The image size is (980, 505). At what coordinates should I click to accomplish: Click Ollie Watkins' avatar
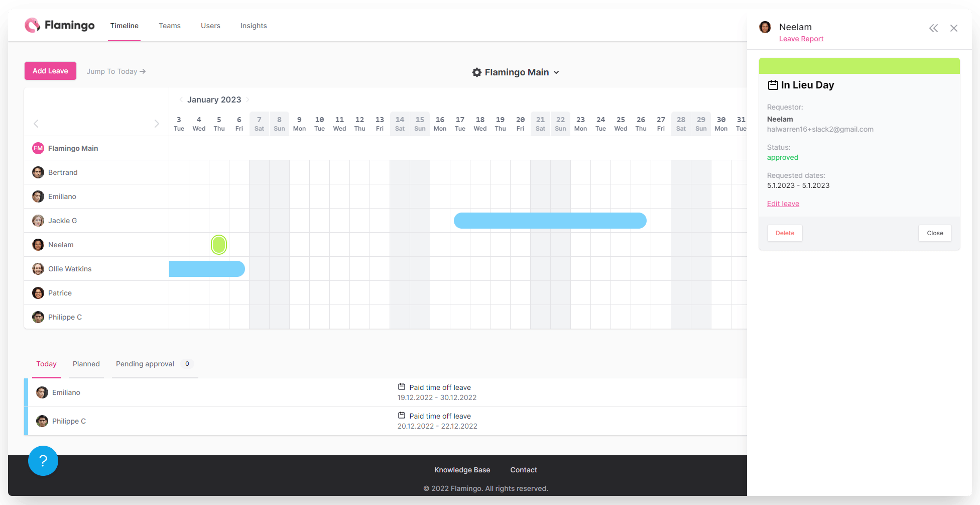click(38, 269)
